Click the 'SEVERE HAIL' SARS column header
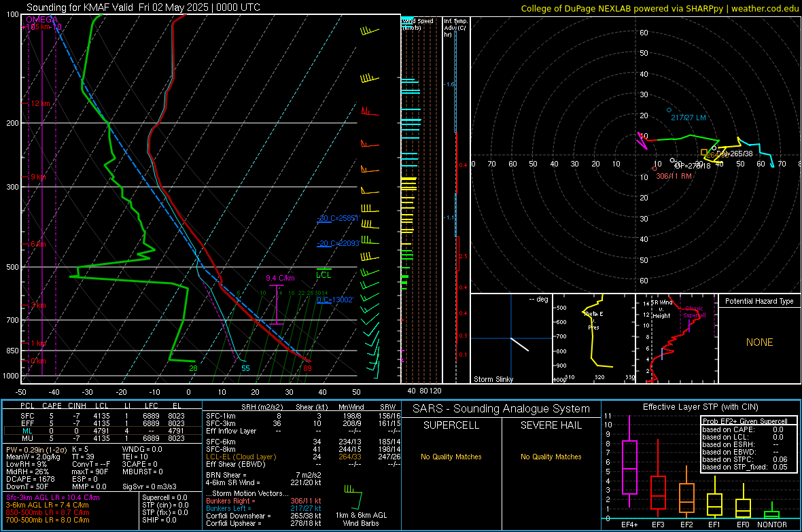Viewport: 802px width, 532px height. tap(551, 425)
